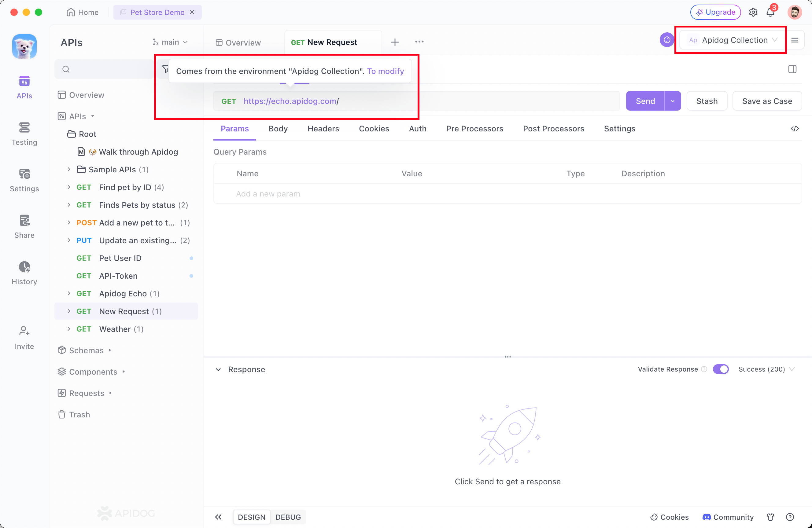Open the Pre Processors tab

tap(474, 129)
